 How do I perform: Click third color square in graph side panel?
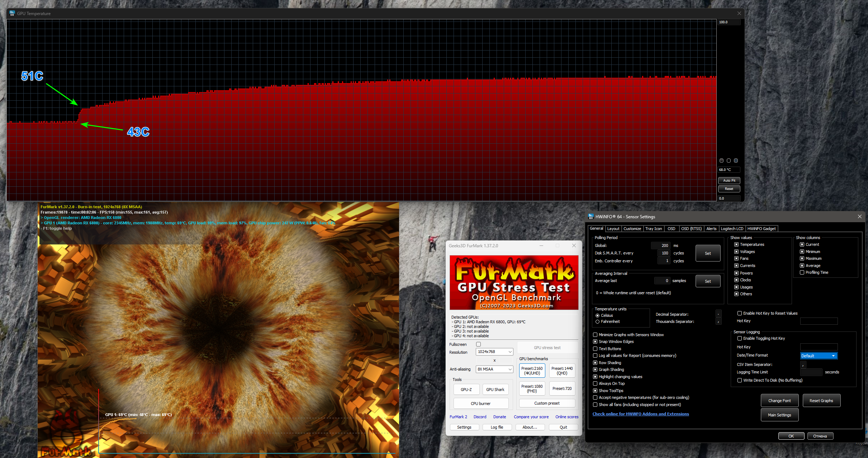736,161
